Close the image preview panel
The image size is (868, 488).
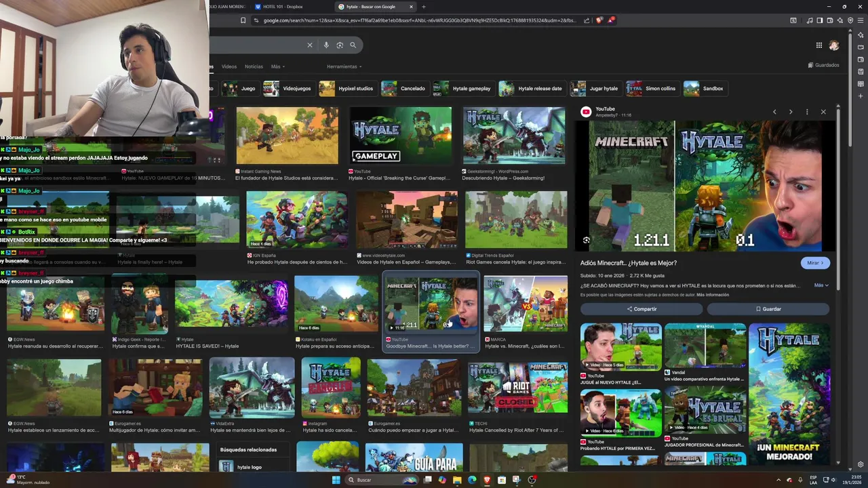click(823, 112)
